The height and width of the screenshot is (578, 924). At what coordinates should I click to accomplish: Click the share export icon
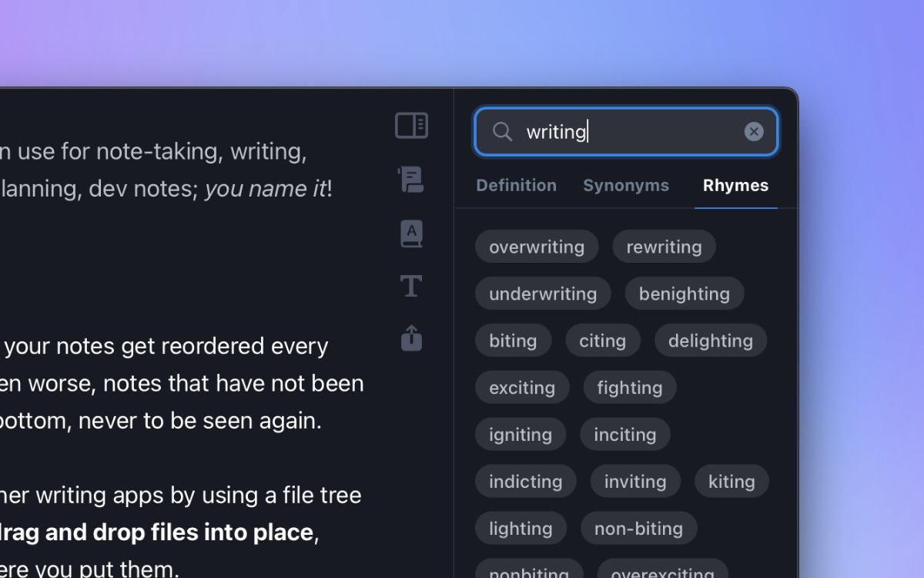pyautogui.click(x=411, y=338)
